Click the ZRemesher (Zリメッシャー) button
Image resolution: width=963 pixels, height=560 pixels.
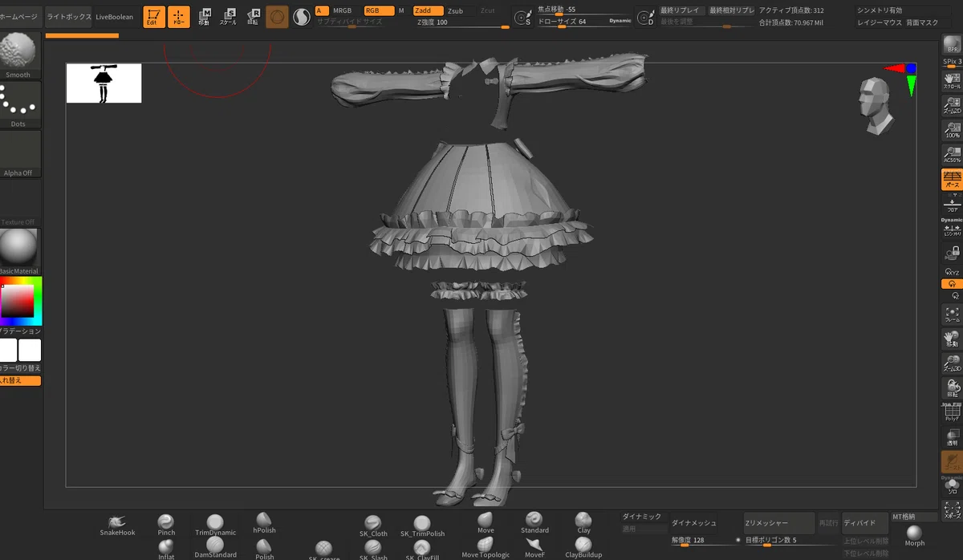(x=778, y=522)
